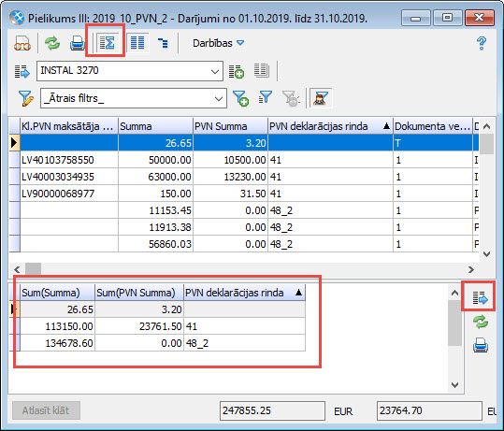Click the green refresh arrows in top toolbar
504x431 pixels.
(x=52, y=43)
